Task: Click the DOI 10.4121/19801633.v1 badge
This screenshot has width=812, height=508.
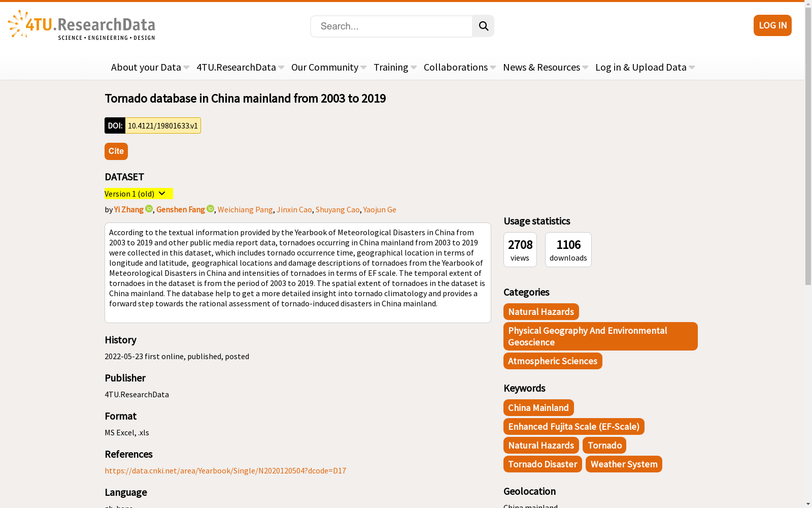Action: [153, 125]
